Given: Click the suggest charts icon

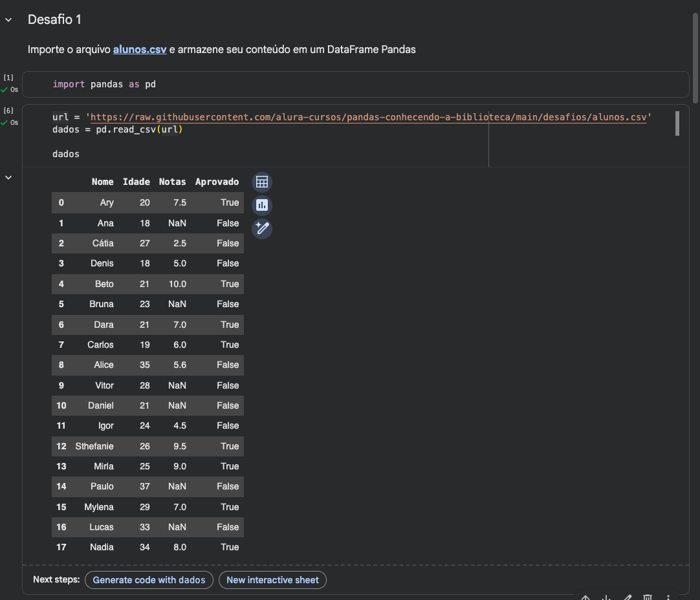Looking at the screenshot, I should tap(262, 206).
